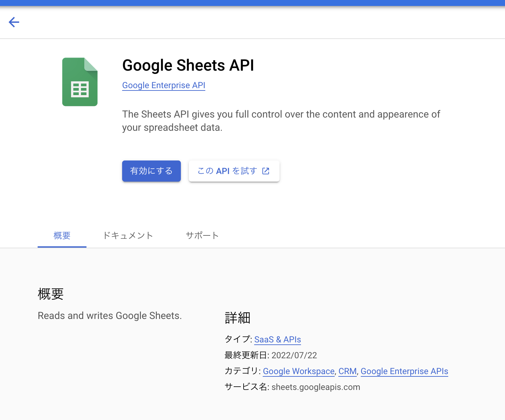Open the サポート tab
Screen dimensions: 505x420
(202, 235)
